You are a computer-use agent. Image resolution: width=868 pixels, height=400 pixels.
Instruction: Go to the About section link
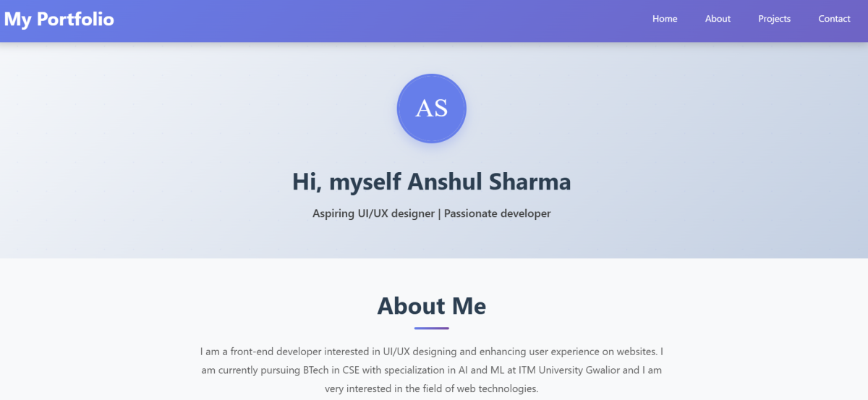(718, 19)
